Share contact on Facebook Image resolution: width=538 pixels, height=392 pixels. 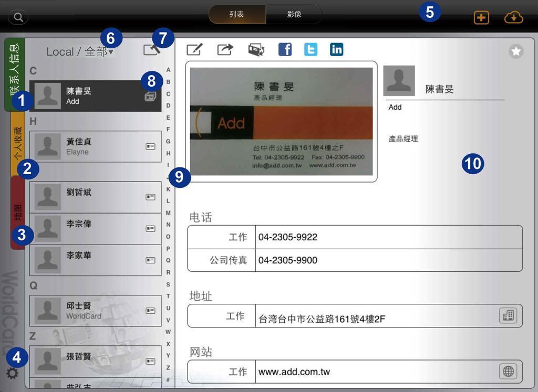(285, 49)
